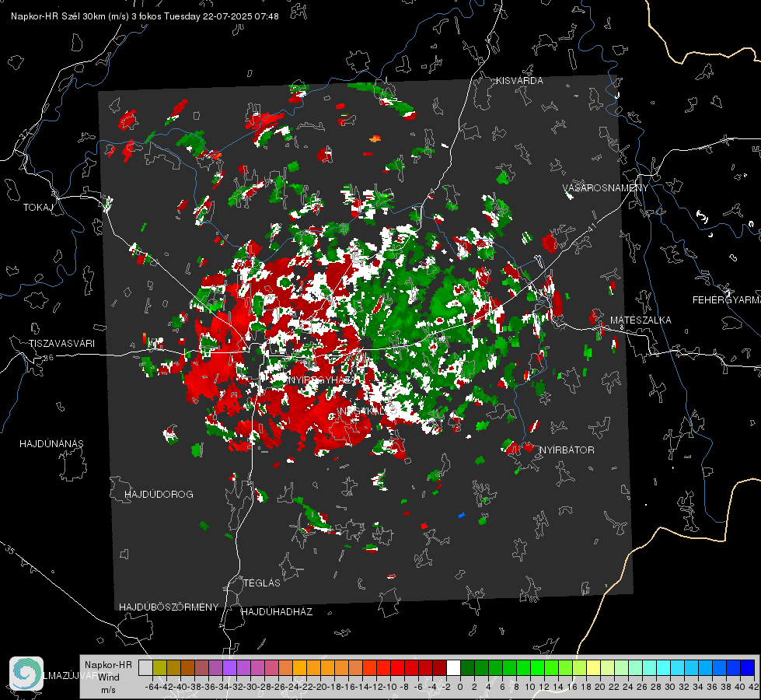Screen dimensions: 761x700
Task: Click the VÁSÁROSNAMÉNY label
Action: coord(606,188)
